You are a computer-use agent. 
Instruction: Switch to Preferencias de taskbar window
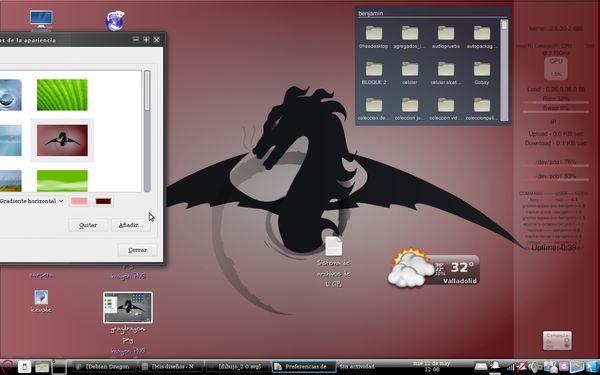(304, 367)
